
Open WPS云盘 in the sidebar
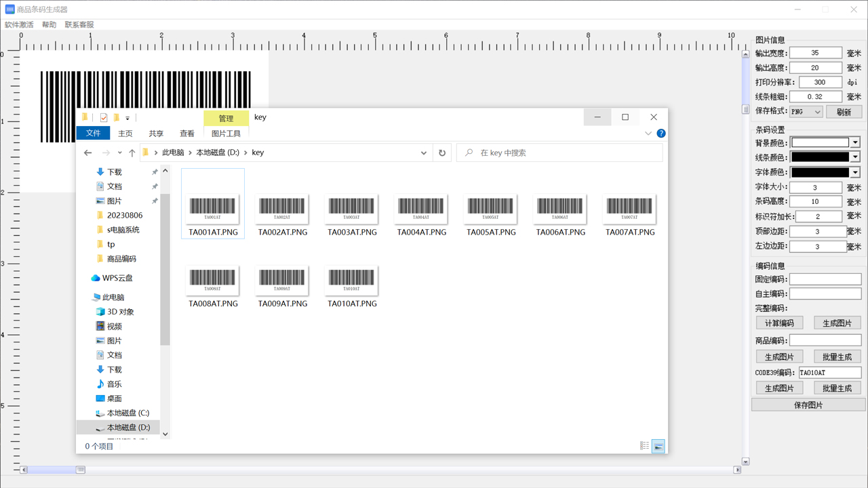pos(117,278)
